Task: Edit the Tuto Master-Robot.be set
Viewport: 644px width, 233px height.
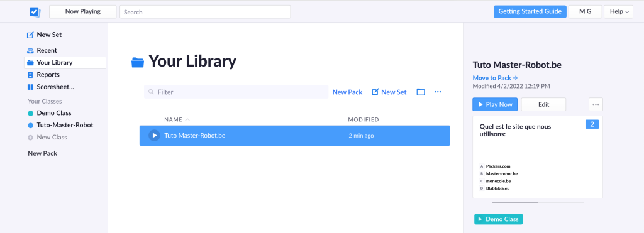Action: click(543, 104)
